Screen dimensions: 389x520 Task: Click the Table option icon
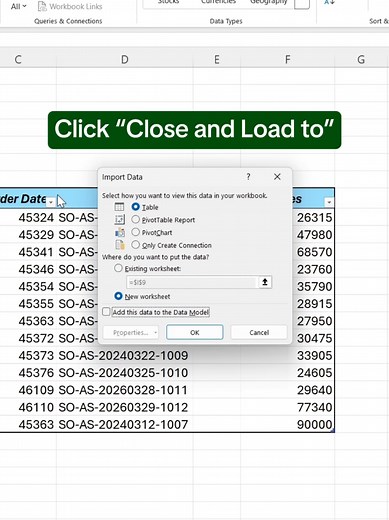119,207
